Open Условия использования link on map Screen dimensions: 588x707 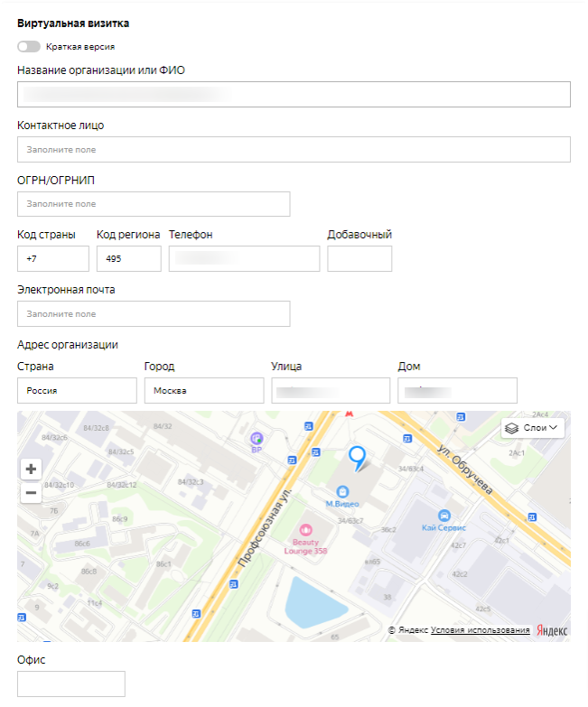[x=480, y=630]
